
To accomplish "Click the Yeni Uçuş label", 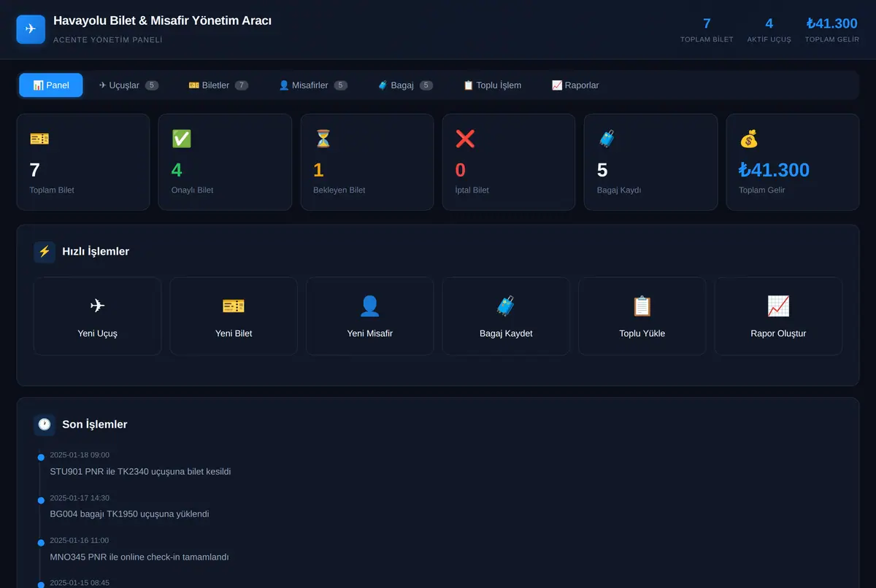I will [97, 333].
